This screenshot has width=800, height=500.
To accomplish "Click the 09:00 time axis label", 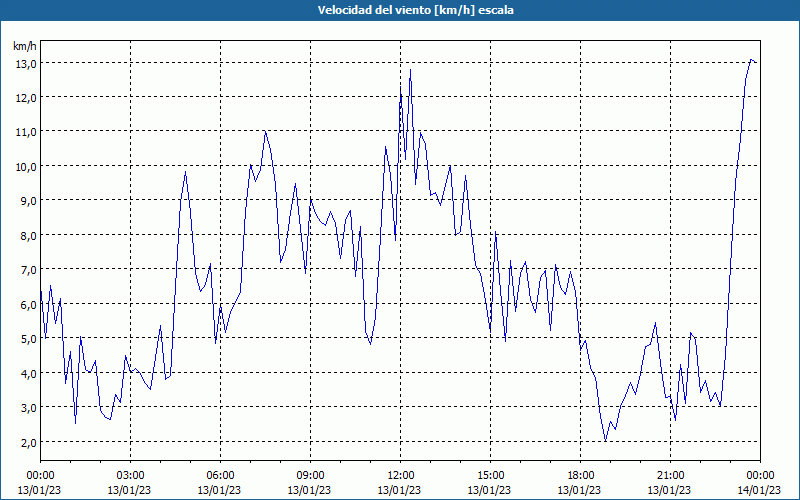I will (x=310, y=476).
